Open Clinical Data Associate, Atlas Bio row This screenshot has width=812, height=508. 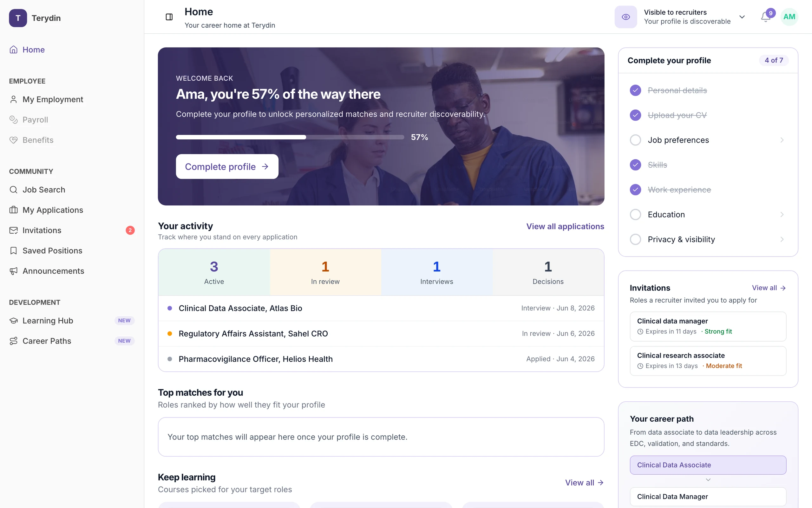[x=381, y=308]
